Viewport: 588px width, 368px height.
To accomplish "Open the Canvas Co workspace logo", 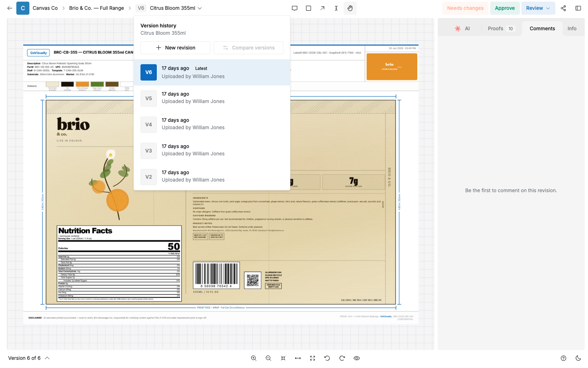I will coord(23,8).
